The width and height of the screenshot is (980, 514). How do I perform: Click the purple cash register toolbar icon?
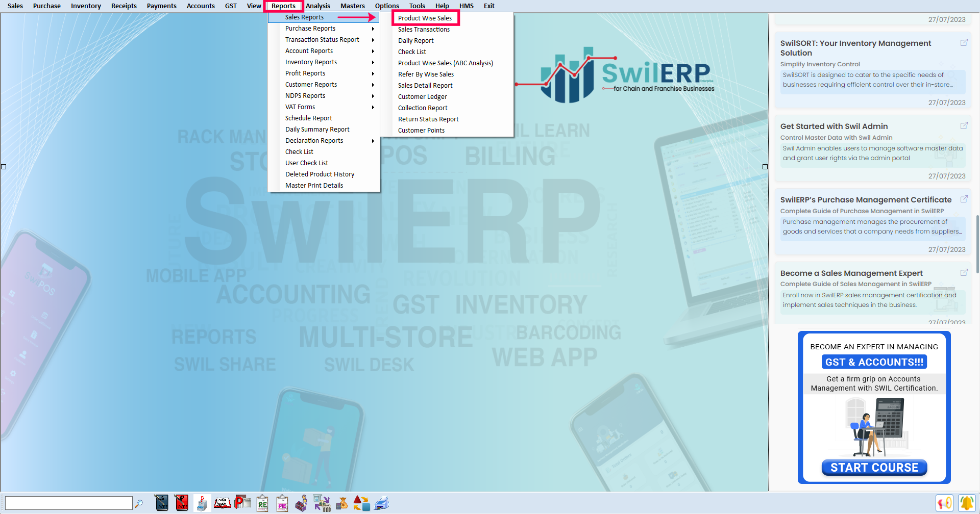coord(302,503)
